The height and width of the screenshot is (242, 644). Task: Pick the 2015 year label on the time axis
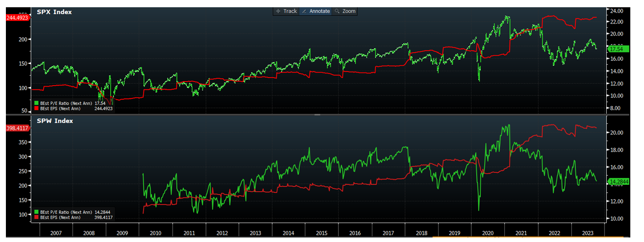click(322, 232)
